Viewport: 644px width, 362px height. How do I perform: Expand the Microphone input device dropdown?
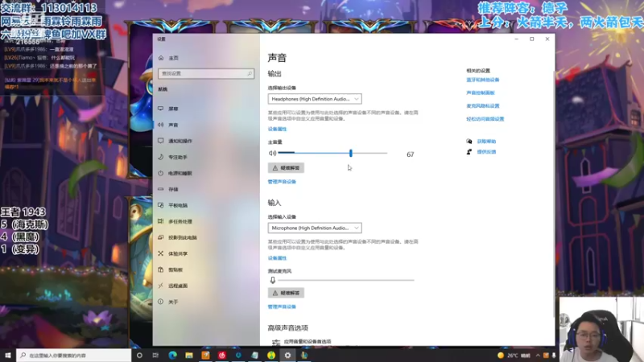(x=315, y=228)
